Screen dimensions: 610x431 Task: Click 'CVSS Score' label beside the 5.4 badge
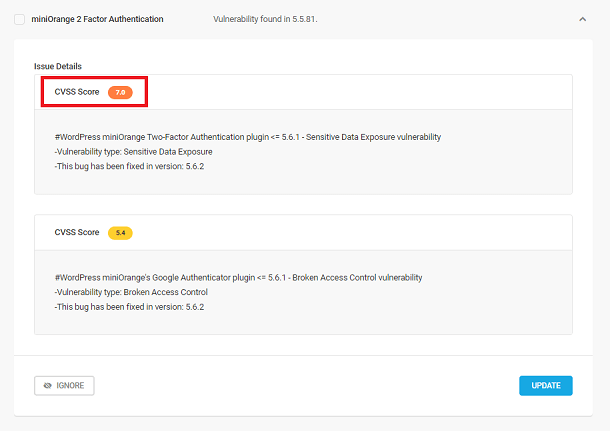click(x=77, y=232)
